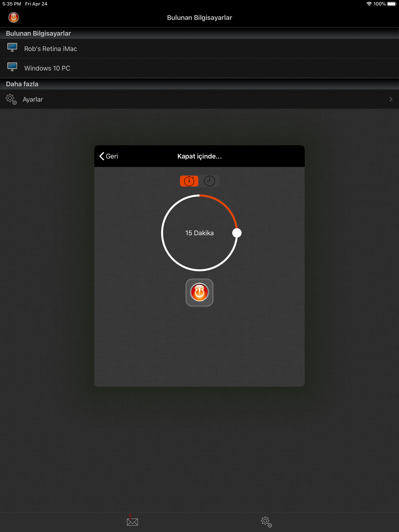Image resolution: width=399 pixels, height=532 pixels.
Task: Open the Ayarlar settings row
Action: coord(33,99)
